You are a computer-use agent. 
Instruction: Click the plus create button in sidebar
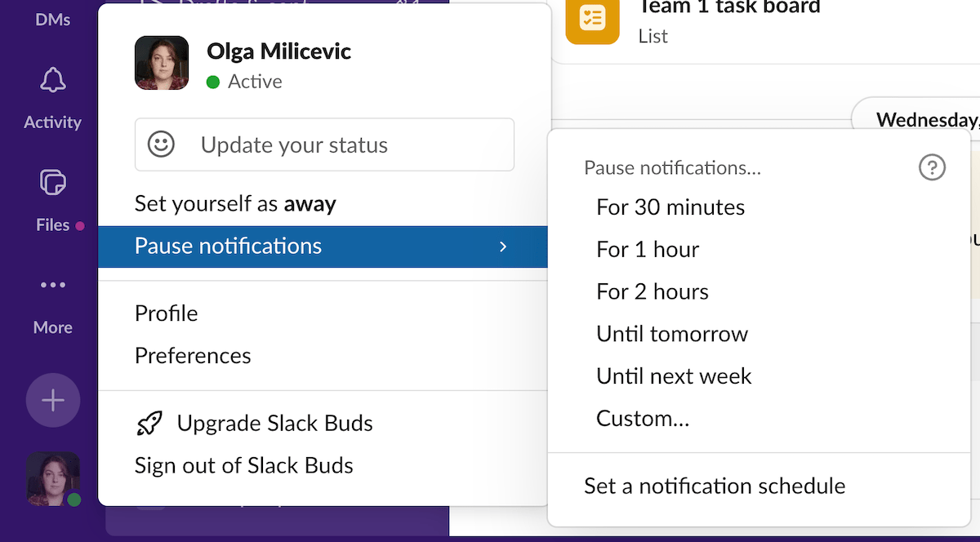pos(53,400)
